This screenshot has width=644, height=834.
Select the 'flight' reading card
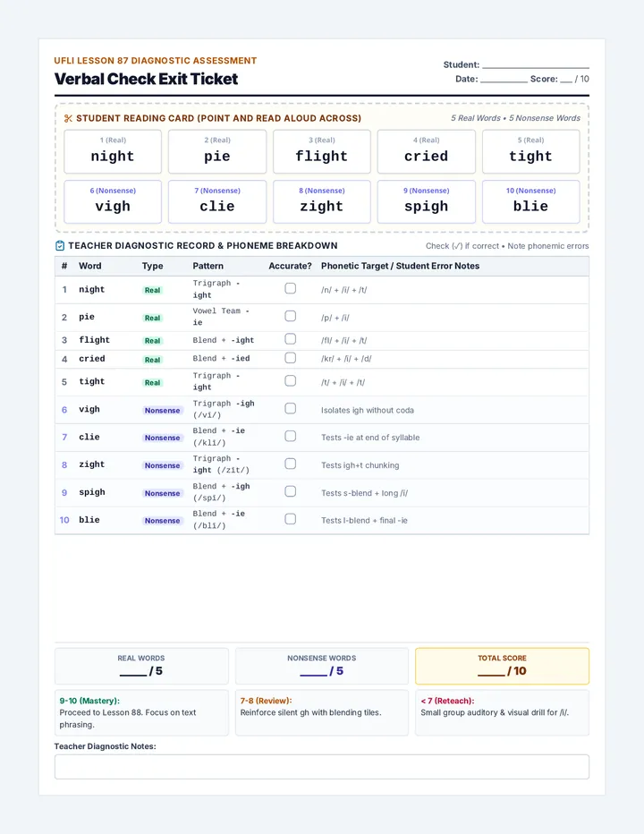pyautogui.click(x=322, y=151)
